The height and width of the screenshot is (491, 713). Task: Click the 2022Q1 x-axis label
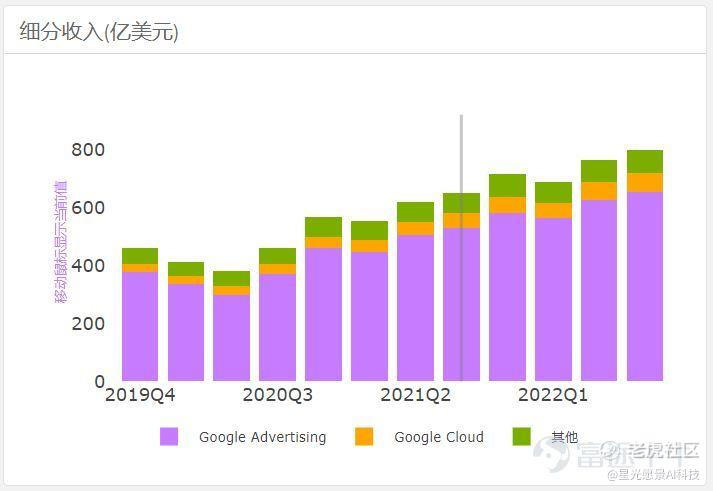click(553, 395)
